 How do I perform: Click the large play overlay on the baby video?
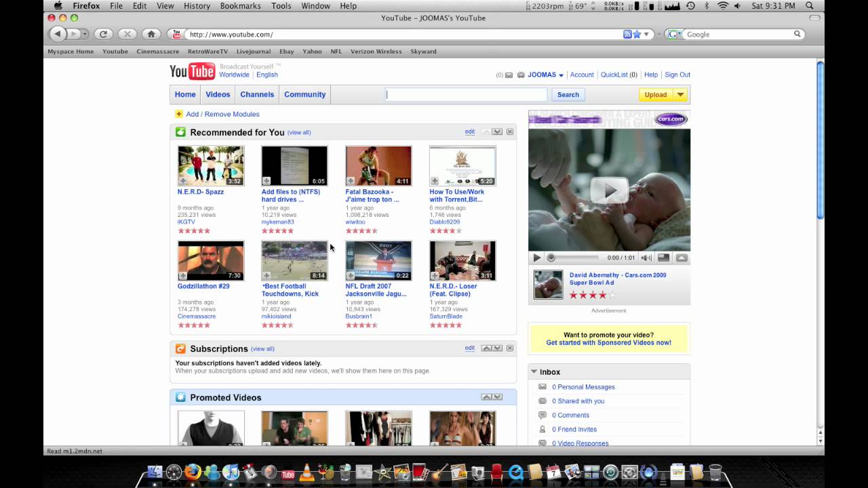(608, 190)
